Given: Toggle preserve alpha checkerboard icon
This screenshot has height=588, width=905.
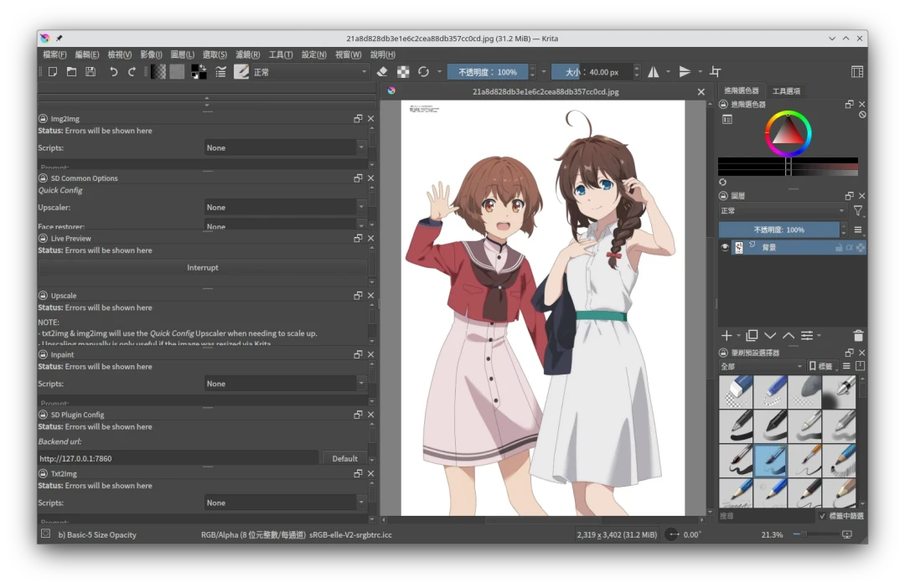Looking at the screenshot, I should 403,72.
